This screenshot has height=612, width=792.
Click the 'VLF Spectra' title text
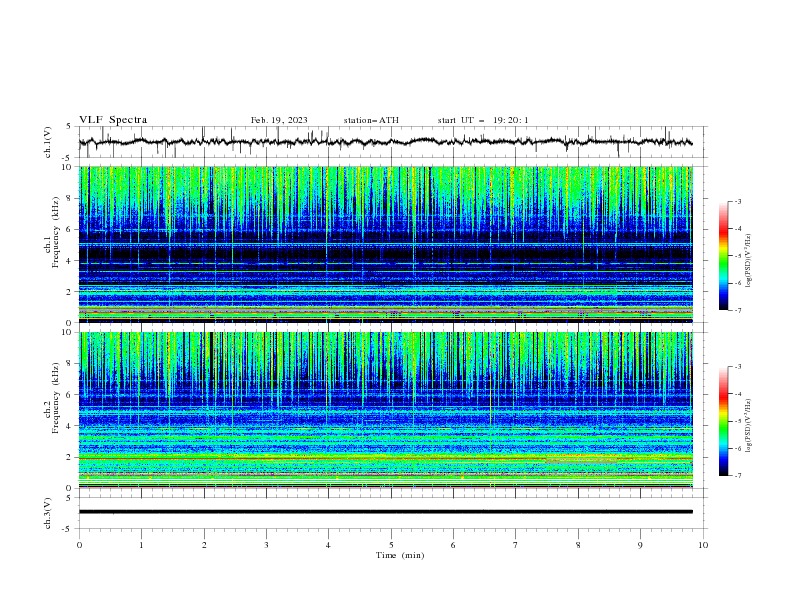click(x=113, y=120)
